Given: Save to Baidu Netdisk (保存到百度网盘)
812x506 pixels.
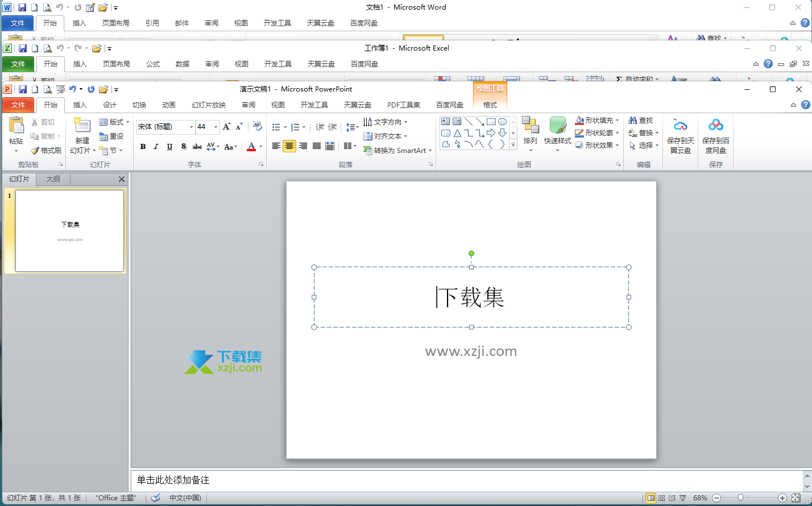Looking at the screenshot, I should pyautogui.click(x=716, y=135).
